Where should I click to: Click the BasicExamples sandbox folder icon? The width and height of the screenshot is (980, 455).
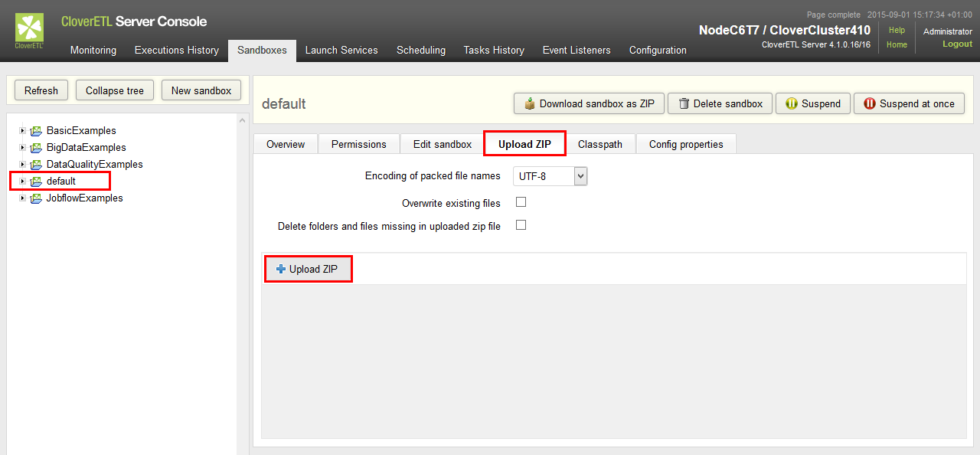[x=36, y=131]
